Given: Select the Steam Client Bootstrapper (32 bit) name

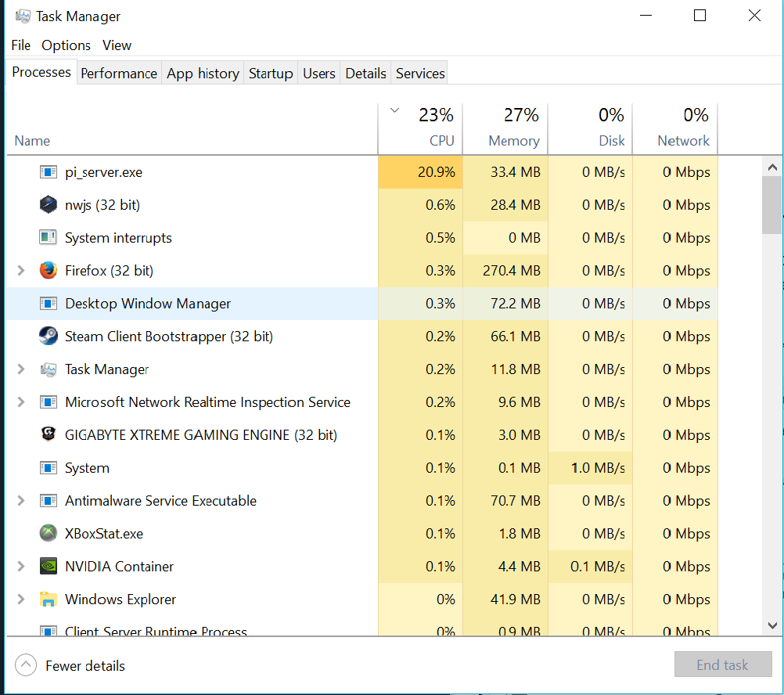Looking at the screenshot, I should point(169,337).
